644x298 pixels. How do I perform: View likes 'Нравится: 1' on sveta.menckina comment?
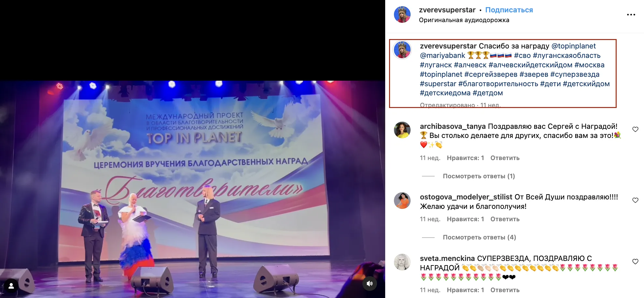[x=465, y=290]
